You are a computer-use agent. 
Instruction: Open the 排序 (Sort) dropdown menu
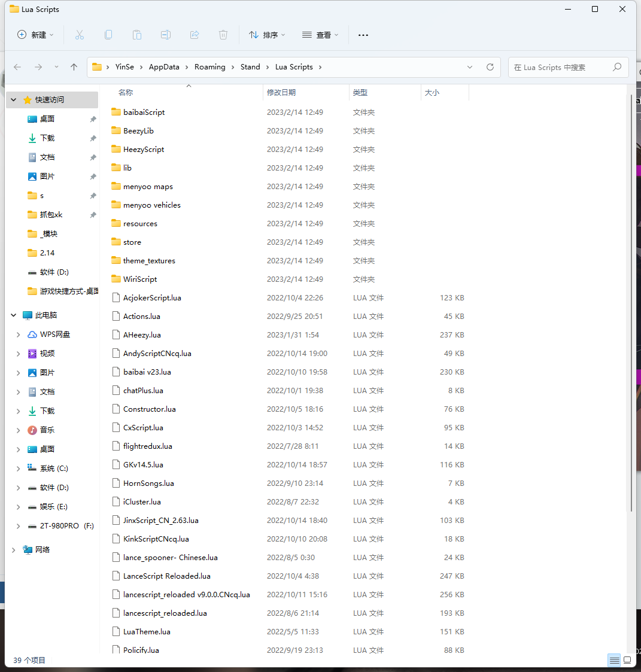[267, 35]
